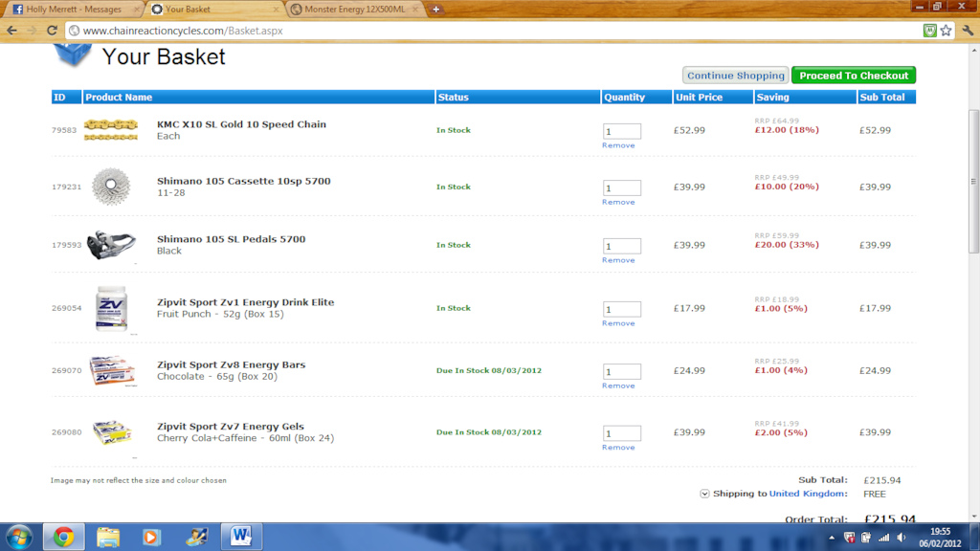Open the paint program taskbar icon
The width and height of the screenshot is (980, 551).
[196, 538]
